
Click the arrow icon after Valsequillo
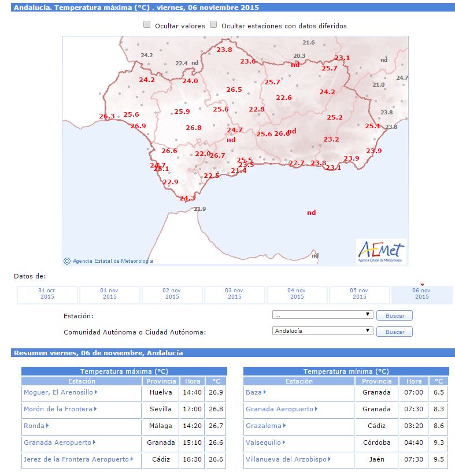pos(284,442)
